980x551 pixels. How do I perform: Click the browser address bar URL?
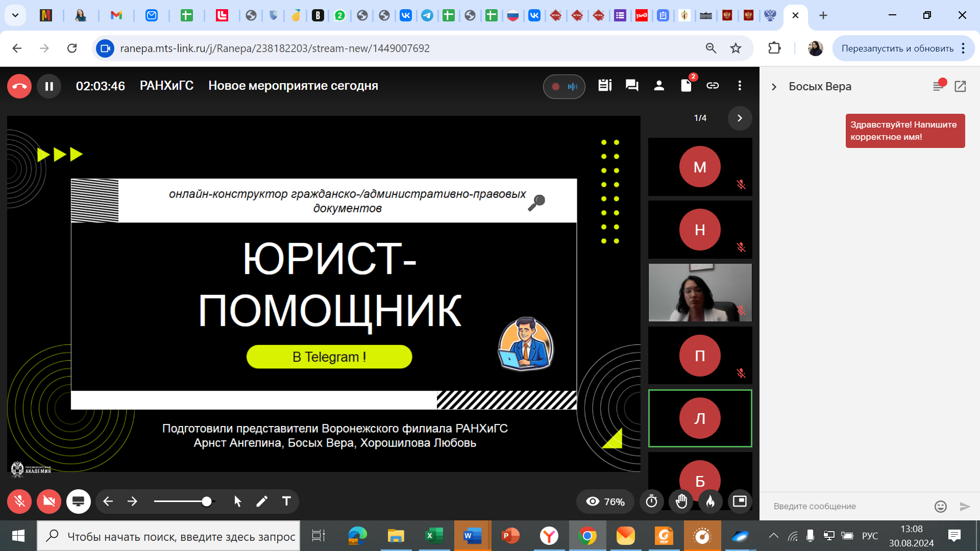point(275,48)
